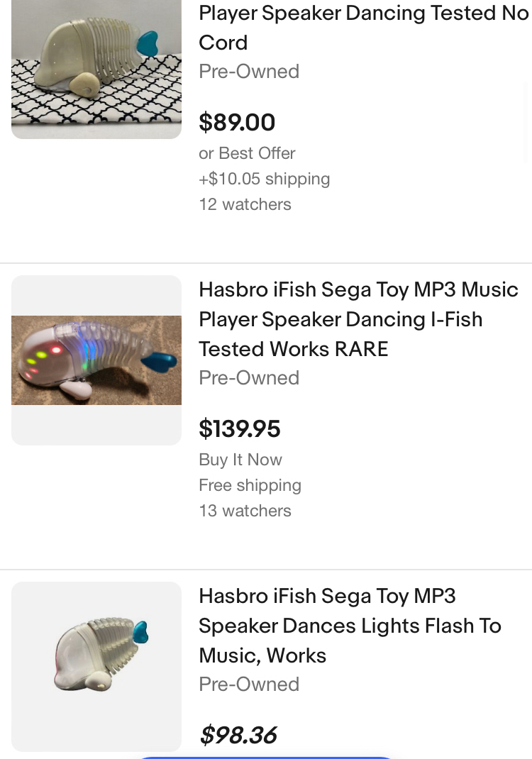Screen dimensions: 532x759
Task: Tap Pre-Owned on the $98.36 listing
Action: coord(249,685)
